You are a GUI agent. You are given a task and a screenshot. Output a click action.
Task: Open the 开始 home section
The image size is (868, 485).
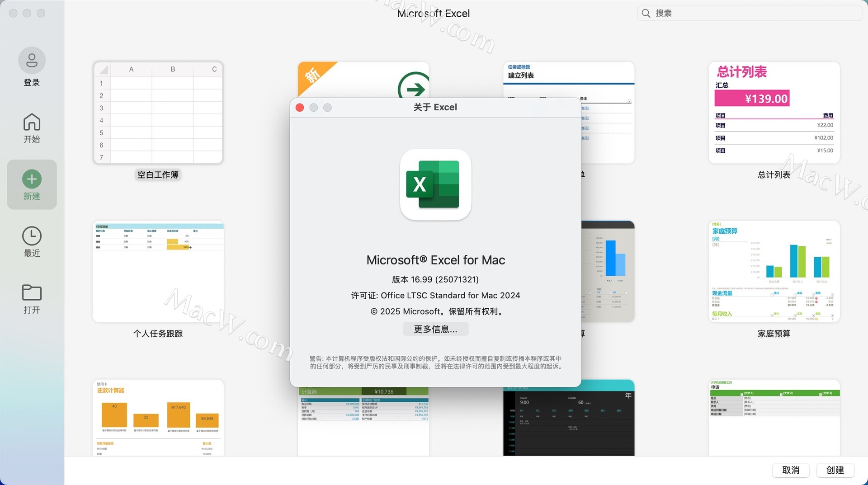click(32, 128)
